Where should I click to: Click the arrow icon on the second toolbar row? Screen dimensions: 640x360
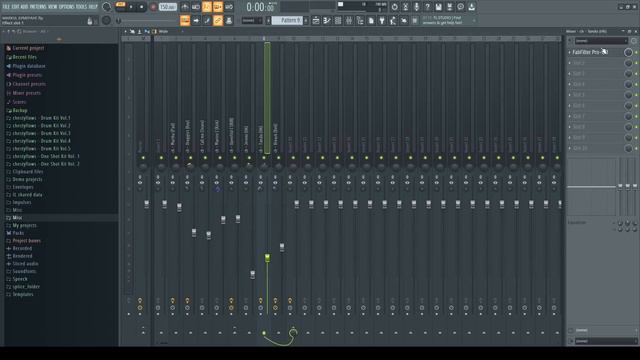(196, 20)
